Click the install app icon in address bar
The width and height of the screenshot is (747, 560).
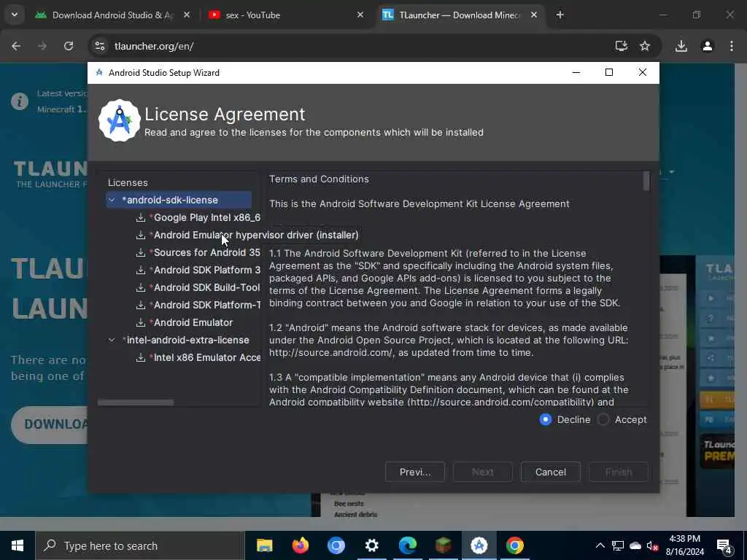point(622,46)
